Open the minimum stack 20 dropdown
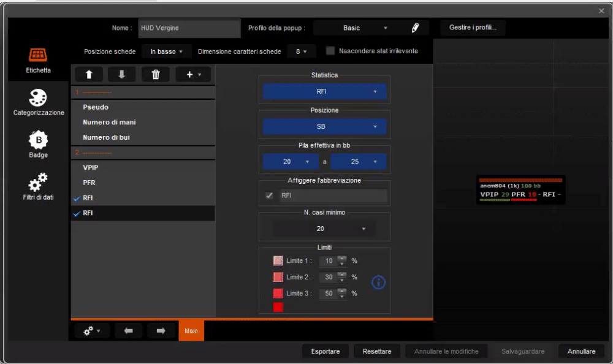Image resolution: width=613 pixels, height=364 pixels. pyautogui.click(x=291, y=162)
